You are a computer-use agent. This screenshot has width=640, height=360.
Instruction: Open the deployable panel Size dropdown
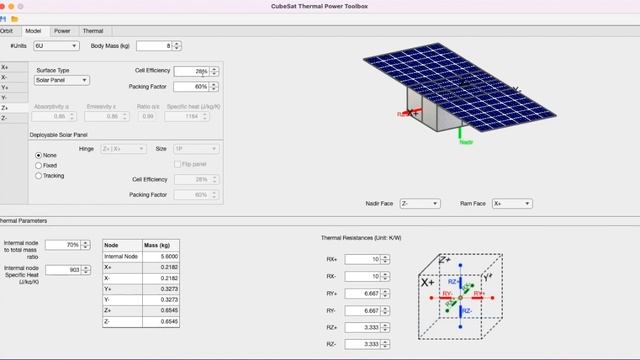(196, 149)
